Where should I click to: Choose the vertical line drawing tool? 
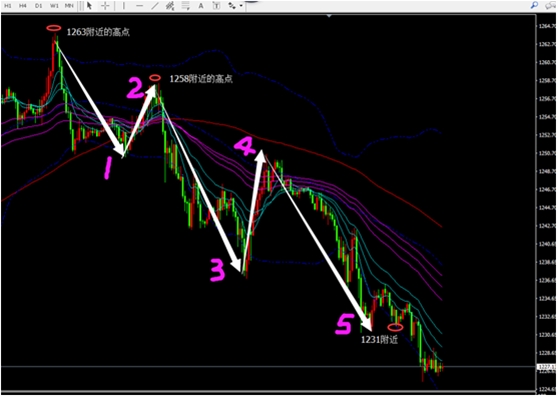point(124,6)
